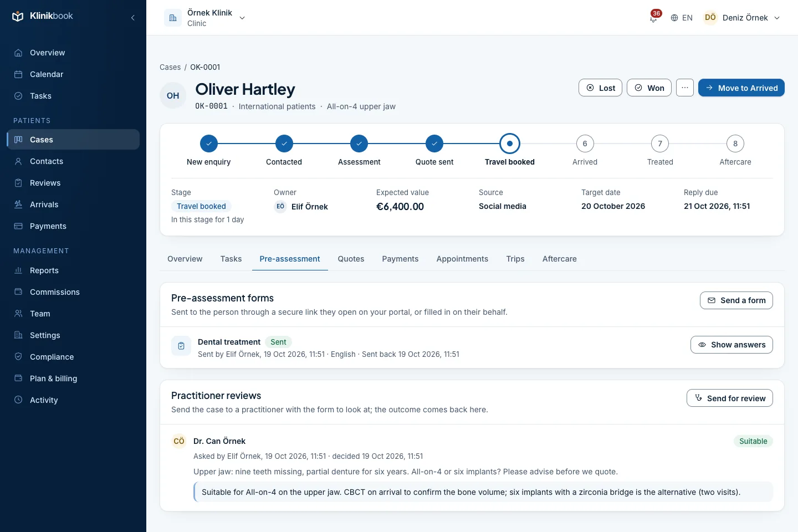
Task: Open Team in the sidebar
Action: (73, 314)
